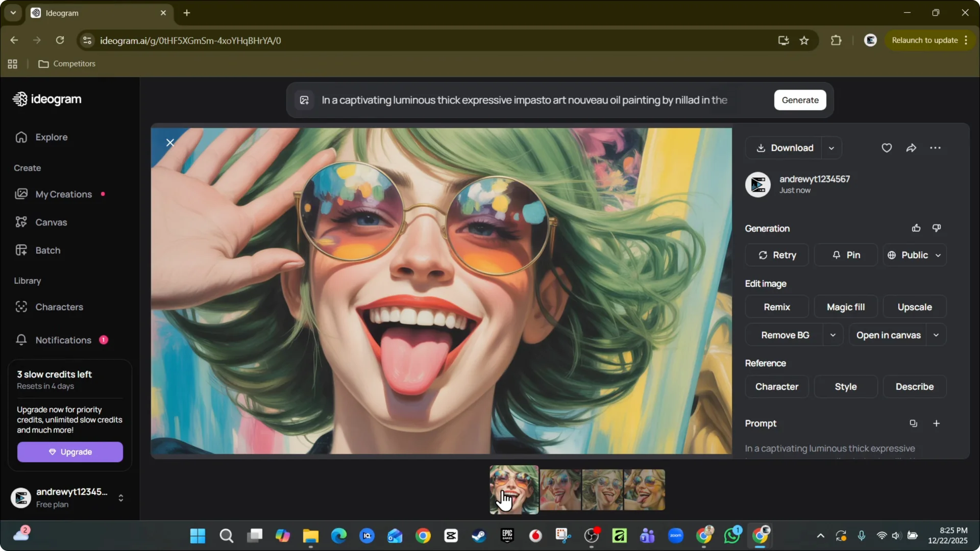Open more options with the ellipsis icon

pyautogui.click(x=936, y=148)
